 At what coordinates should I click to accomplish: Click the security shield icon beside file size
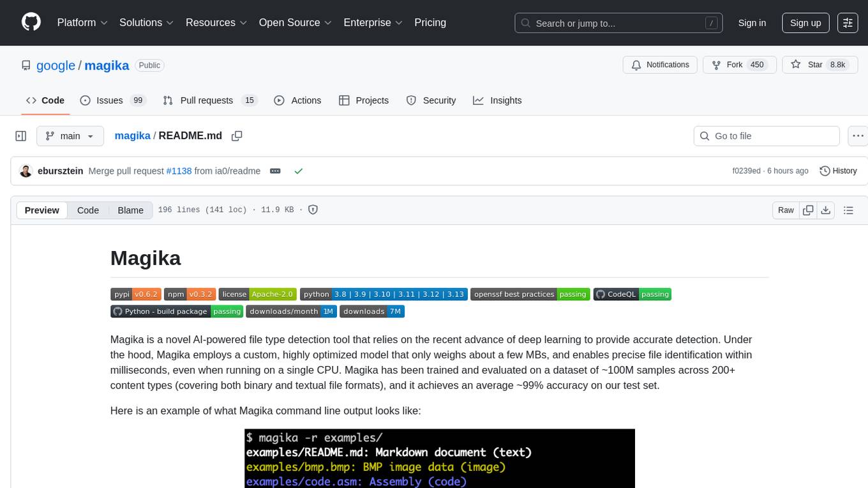313,210
